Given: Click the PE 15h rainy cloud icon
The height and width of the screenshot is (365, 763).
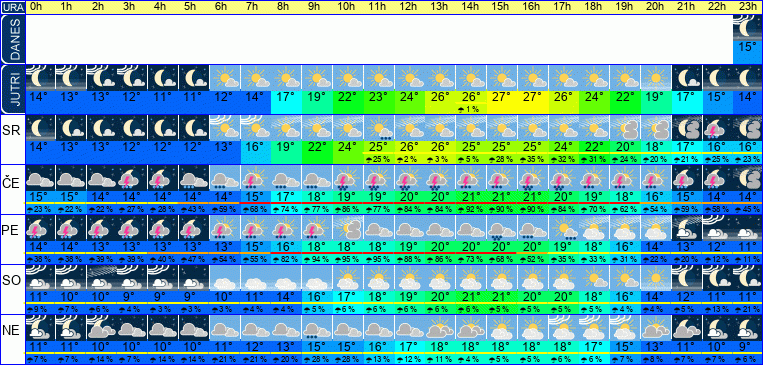Looking at the screenshot, I should (502, 228).
